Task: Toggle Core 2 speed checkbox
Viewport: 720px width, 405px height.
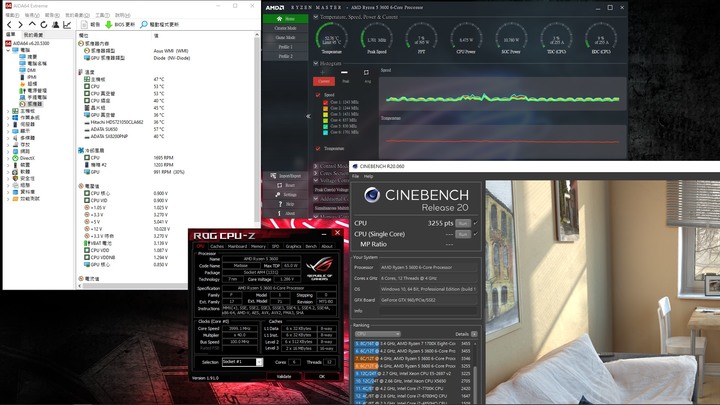Action: click(x=326, y=108)
